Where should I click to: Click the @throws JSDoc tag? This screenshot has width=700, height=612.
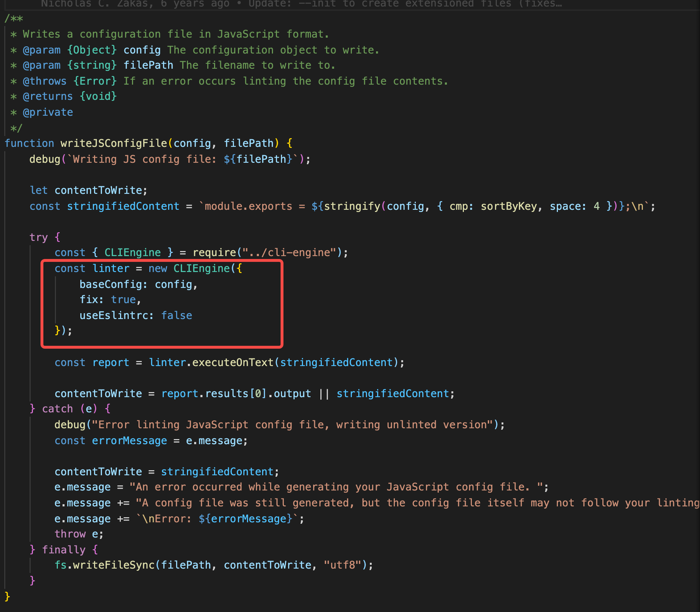pos(44,81)
